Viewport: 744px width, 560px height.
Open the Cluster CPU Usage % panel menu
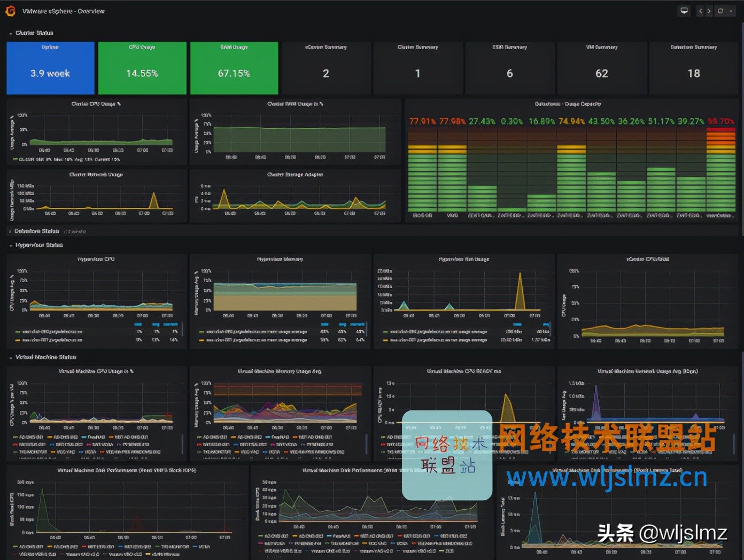(96, 104)
